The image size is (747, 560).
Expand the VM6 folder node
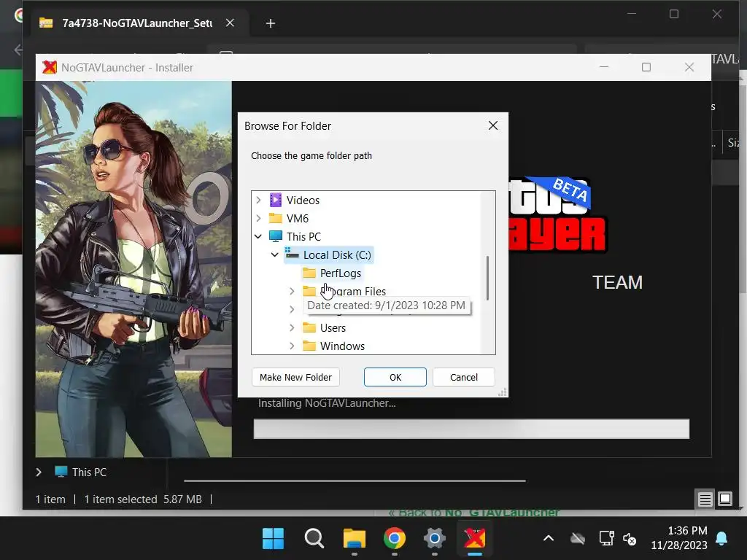(258, 218)
